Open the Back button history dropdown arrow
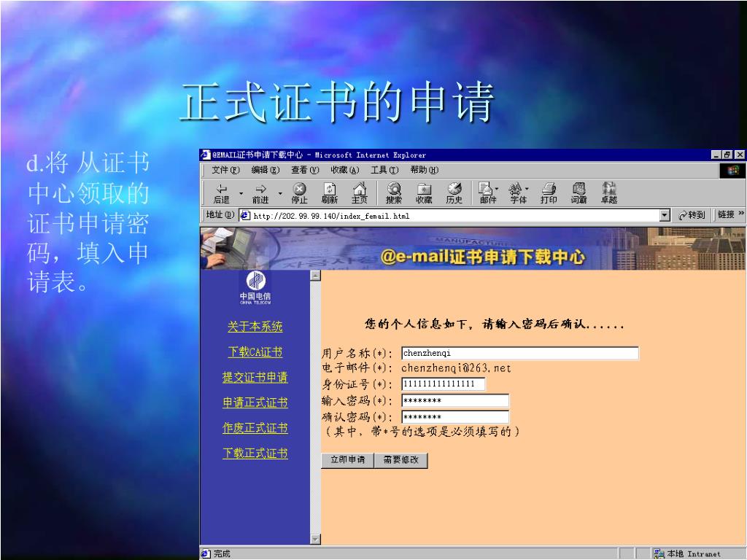 pos(241,193)
